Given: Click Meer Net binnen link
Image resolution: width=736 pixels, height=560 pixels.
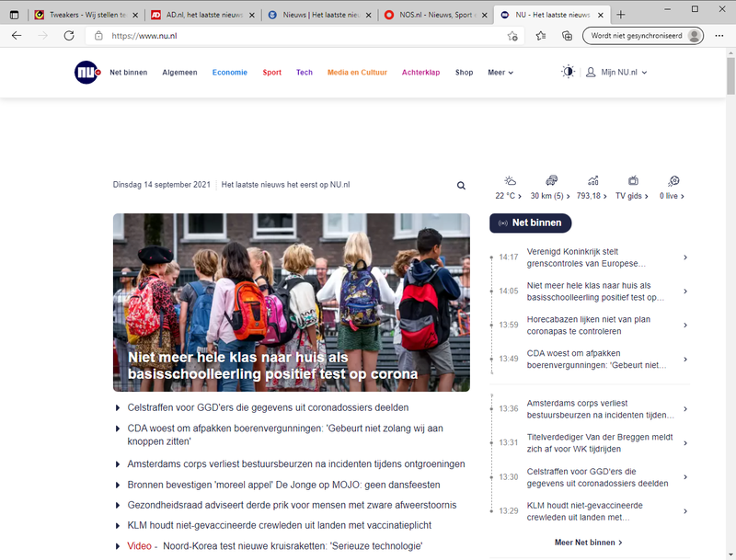Looking at the screenshot, I should (589, 543).
